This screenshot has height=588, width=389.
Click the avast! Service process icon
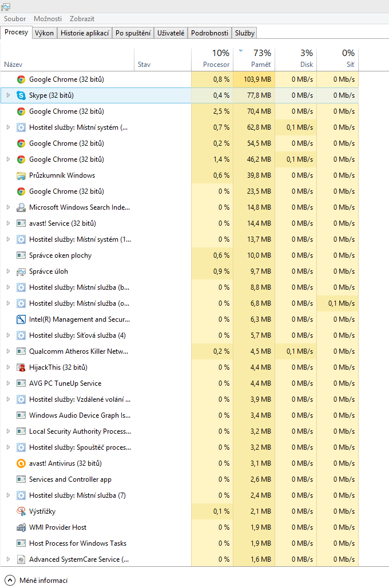click(x=21, y=223)
